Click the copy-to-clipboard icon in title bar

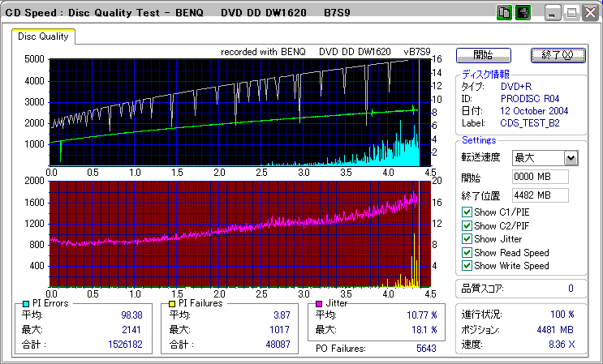504,12
